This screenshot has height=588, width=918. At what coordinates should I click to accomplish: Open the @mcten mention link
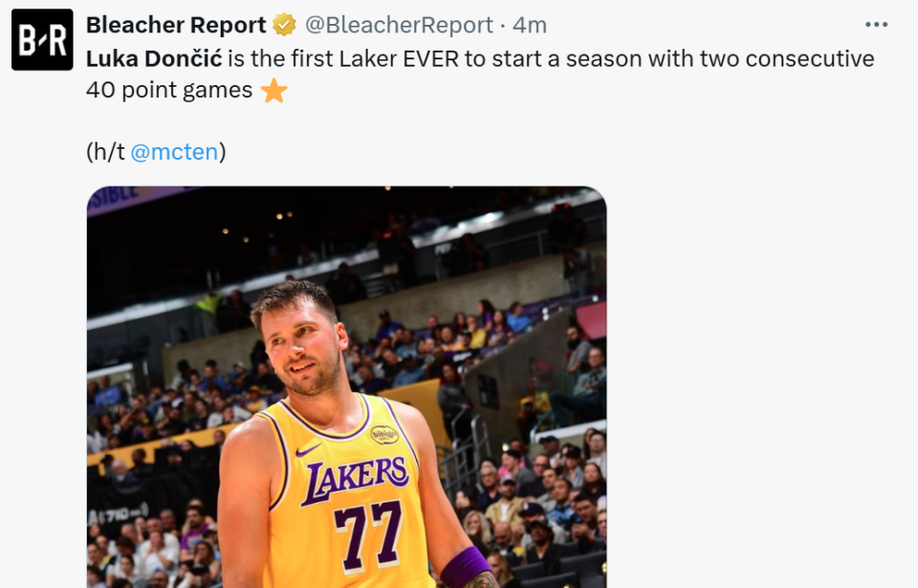point(174,151)
